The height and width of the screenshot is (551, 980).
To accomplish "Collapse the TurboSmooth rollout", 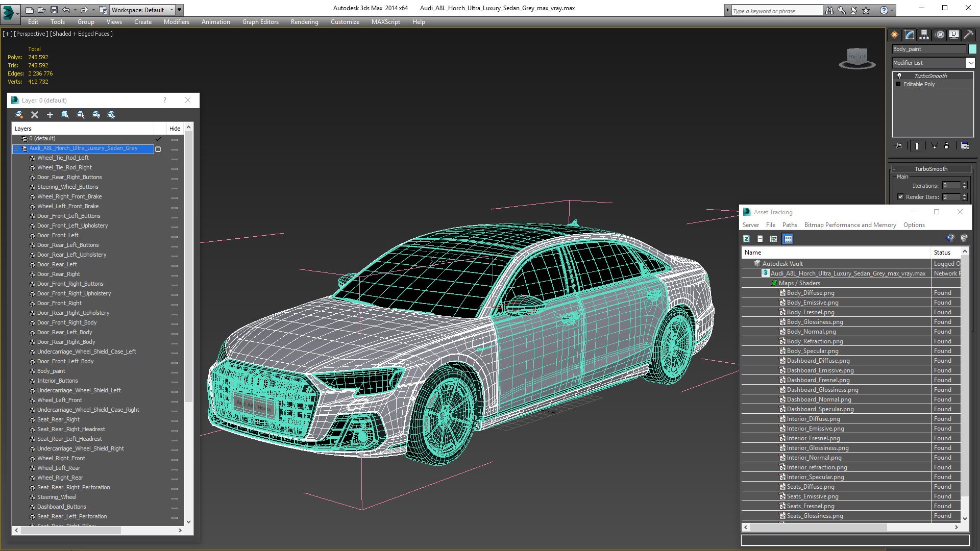I will click(894, 169).
